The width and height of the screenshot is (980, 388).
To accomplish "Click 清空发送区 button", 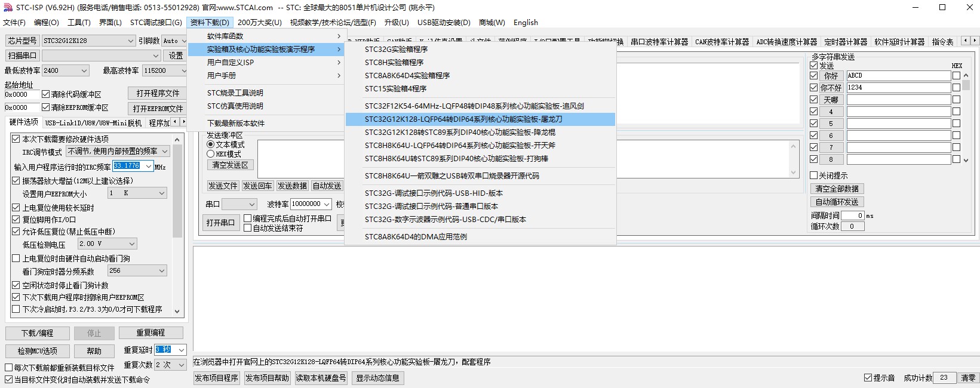I will [x=231, y=165].
